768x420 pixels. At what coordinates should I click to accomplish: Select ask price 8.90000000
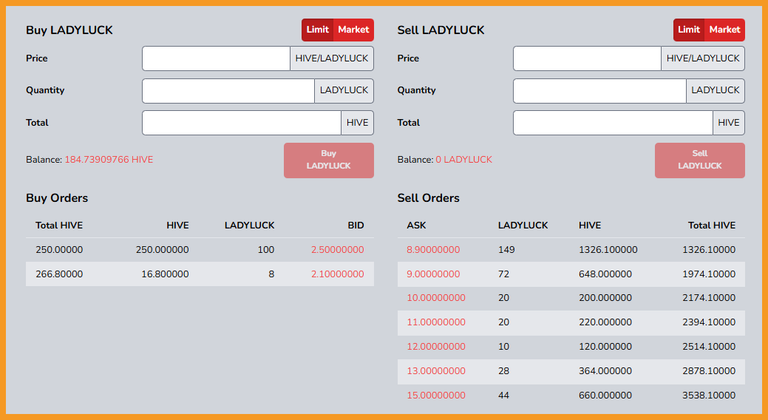(x=433, y=250)
